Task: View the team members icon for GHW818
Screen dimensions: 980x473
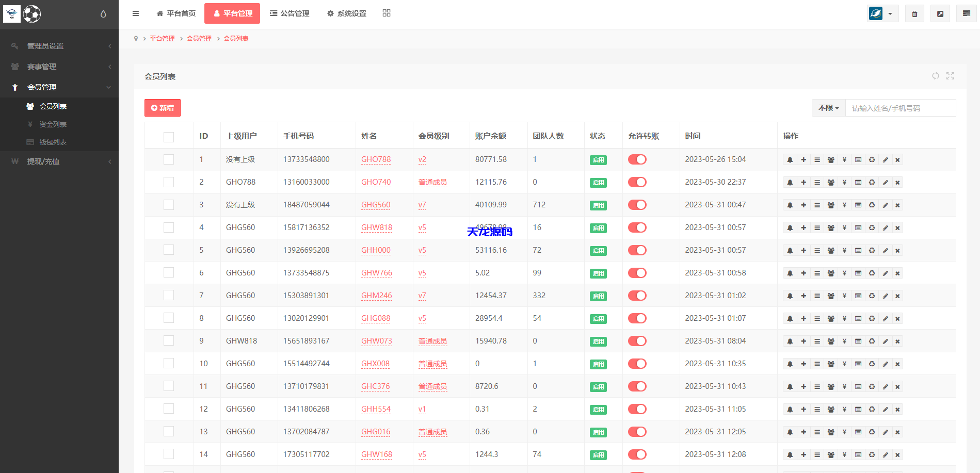Action: (x=831, y=227)
